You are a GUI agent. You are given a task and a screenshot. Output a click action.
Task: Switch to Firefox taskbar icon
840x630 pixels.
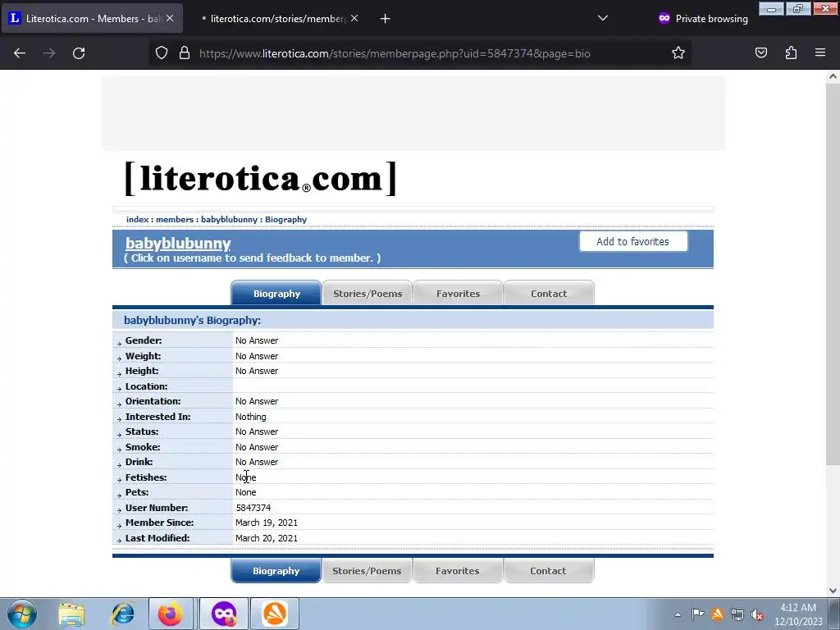point(171,614)
